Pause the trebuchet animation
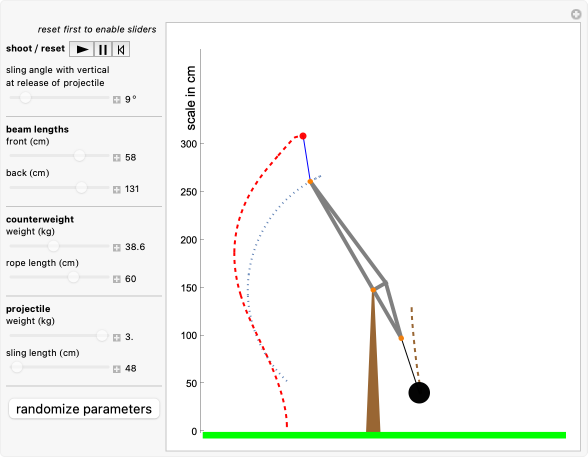The image size is (588, 458). coord(103,49)
